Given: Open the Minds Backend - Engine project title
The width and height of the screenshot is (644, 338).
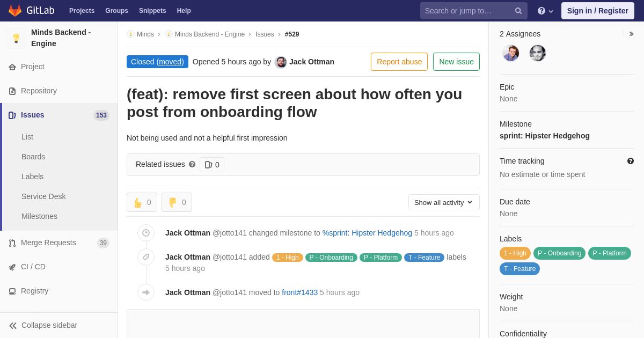Looking at the screenshot, I should 61,38.
